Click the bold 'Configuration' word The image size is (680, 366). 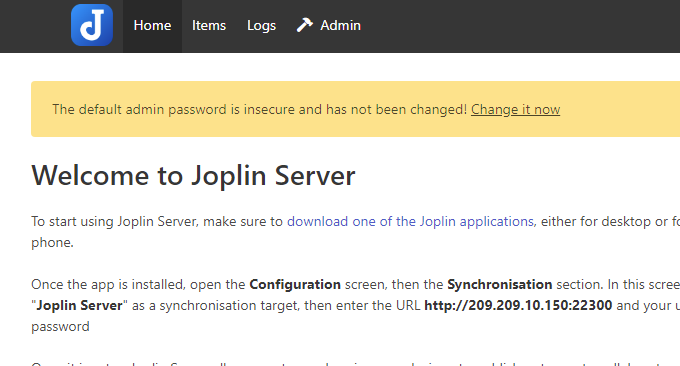(x=295, y=284)
